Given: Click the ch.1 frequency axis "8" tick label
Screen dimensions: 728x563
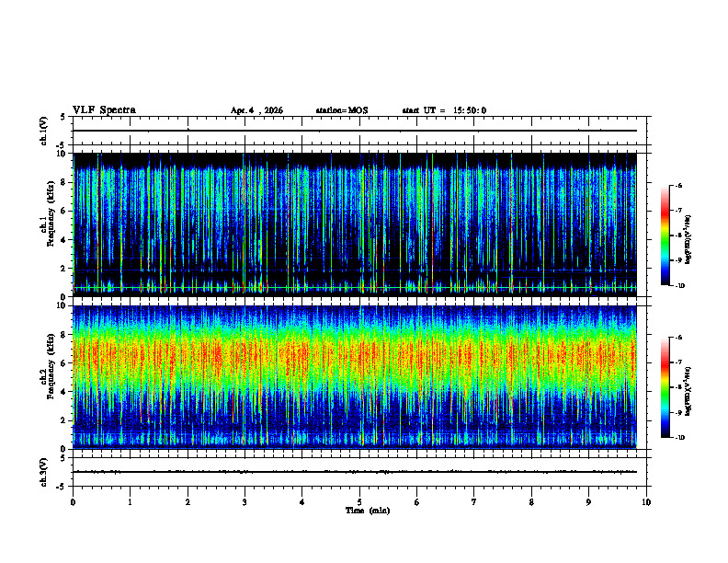Looking at the screenshot, I should click(x=63, y=182).
